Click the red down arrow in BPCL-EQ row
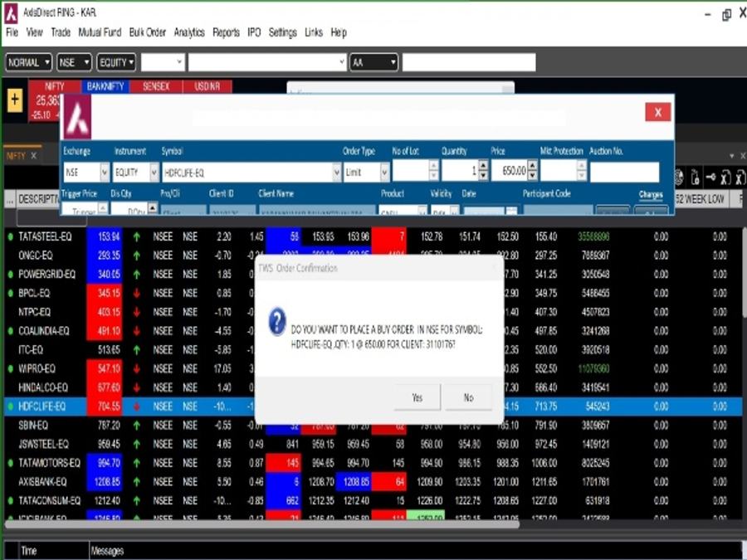 [x=137, y=294]
